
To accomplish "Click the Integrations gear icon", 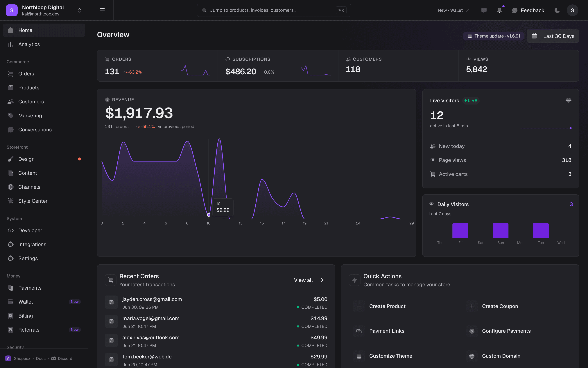I will 10,244.
